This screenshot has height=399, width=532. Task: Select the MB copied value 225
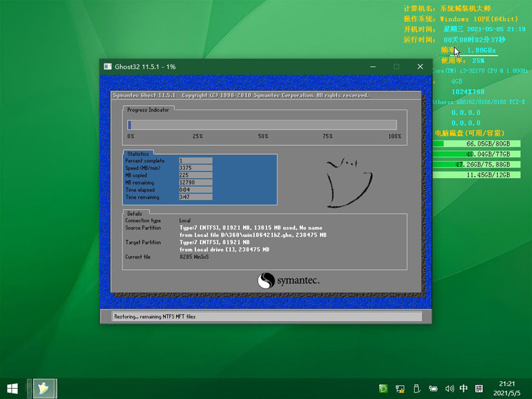point(196,175)
